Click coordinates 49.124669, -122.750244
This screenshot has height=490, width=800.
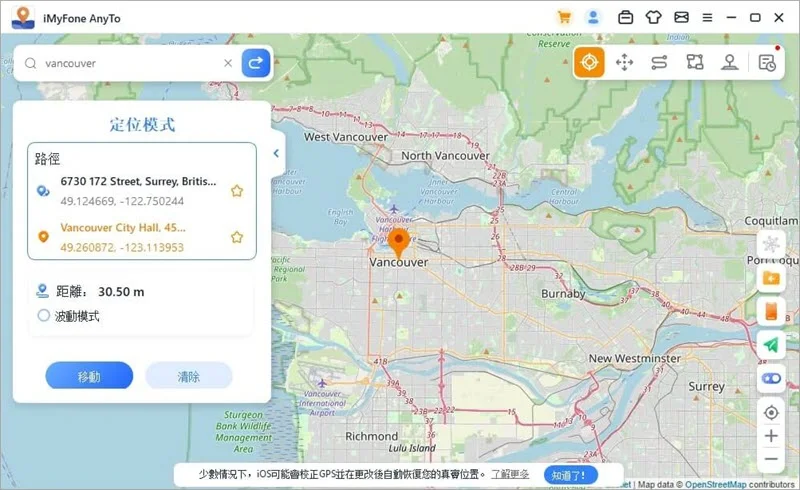(x=122, y=201)
